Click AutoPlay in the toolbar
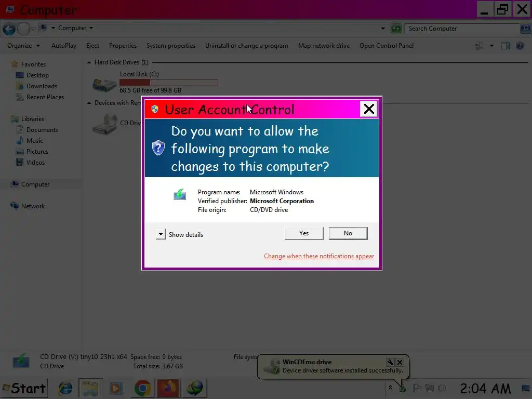 (x=64, y=46)
